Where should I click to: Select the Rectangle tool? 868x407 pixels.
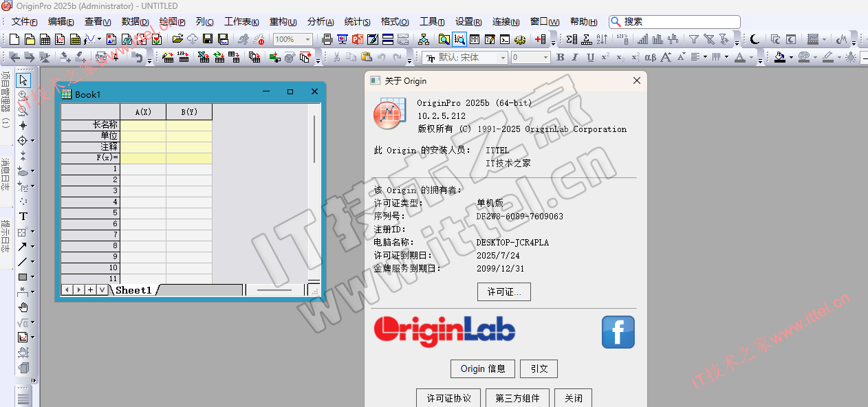(x=23, y=277)
